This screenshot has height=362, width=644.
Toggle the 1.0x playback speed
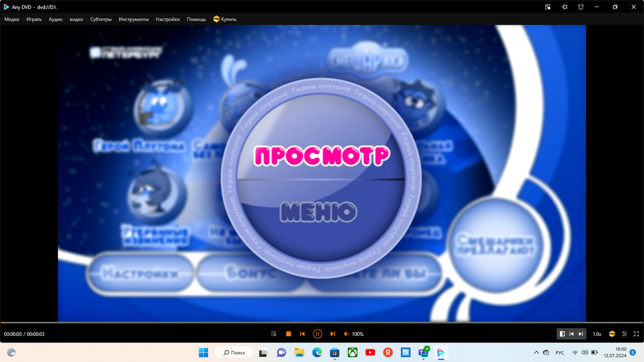point(597,333)
